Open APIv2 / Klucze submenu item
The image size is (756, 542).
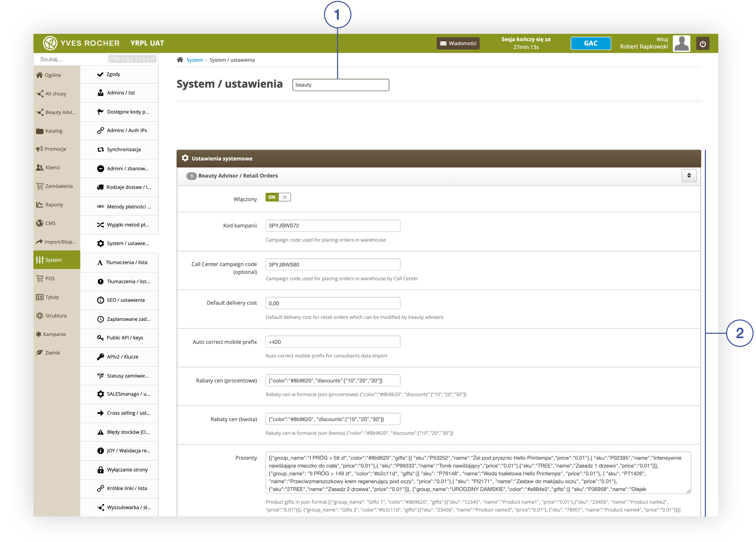pos(119,357)
